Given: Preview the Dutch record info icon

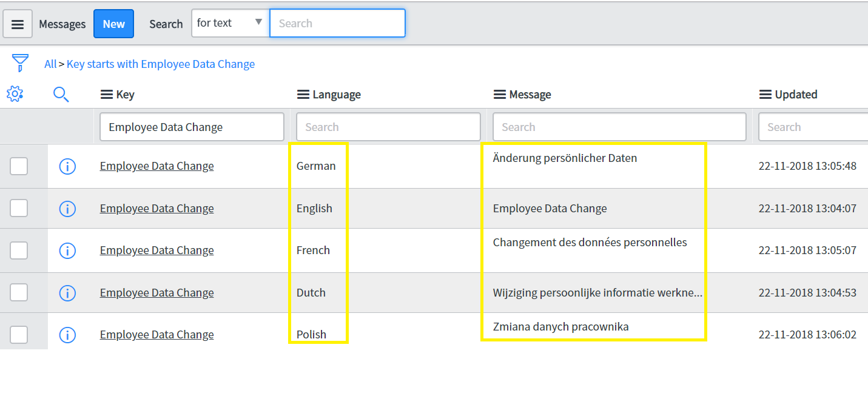Looking at the screenshot, I should pyautogui.click(x=67, y=293).
